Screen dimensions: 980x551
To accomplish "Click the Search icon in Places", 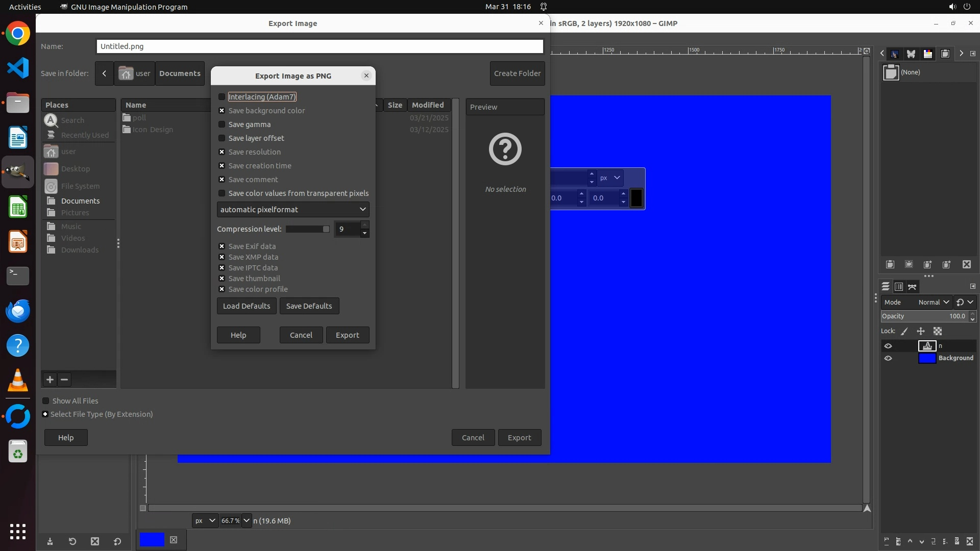I will 51,120.
